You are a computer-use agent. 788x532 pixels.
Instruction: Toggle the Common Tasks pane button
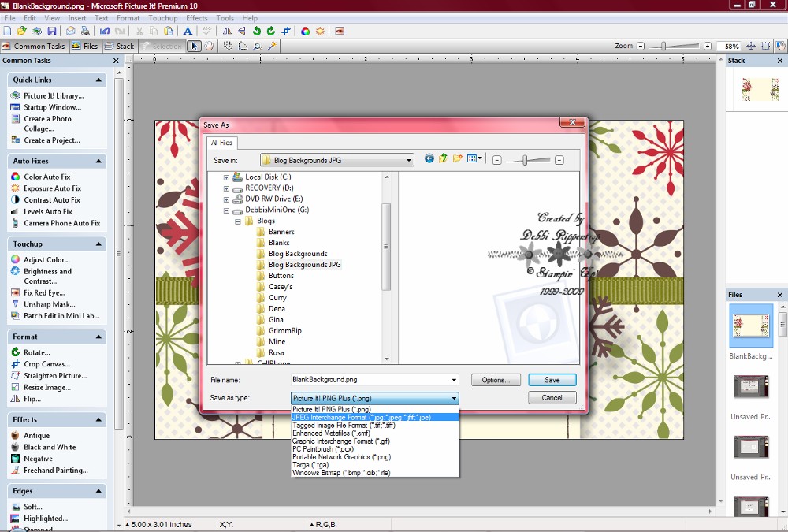point(34,47)
